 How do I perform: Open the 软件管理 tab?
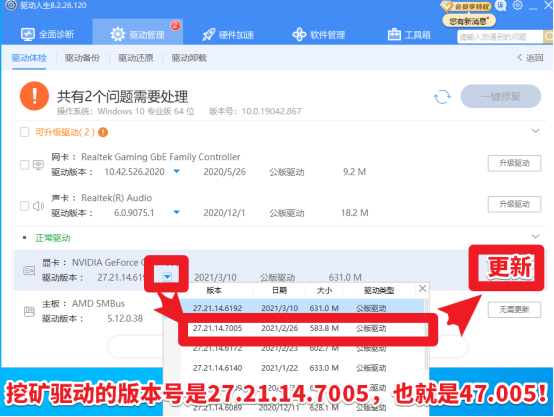319,35
